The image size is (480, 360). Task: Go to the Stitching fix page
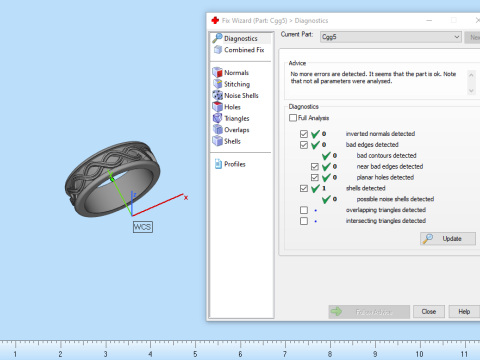tap(237, 84)
